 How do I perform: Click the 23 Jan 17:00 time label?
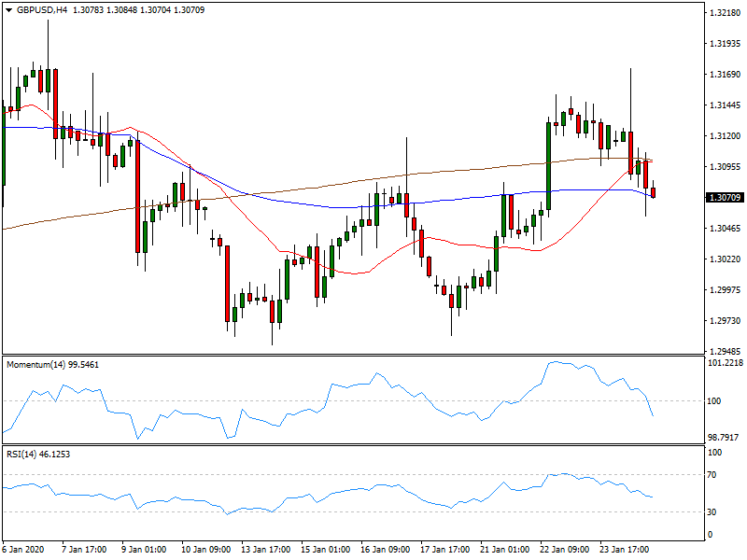(625, 550)
